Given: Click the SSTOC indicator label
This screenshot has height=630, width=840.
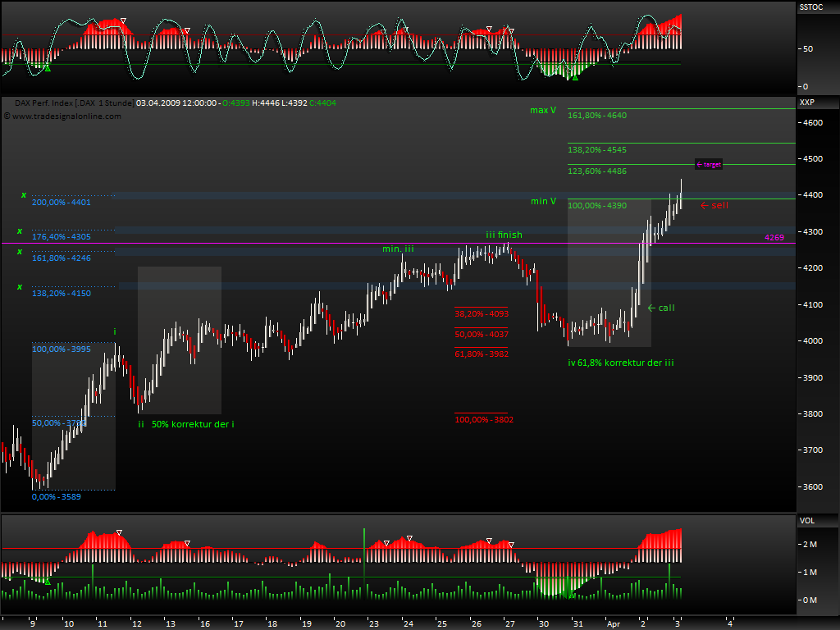Looking at the screenshot, I should [x=811, y=7].
